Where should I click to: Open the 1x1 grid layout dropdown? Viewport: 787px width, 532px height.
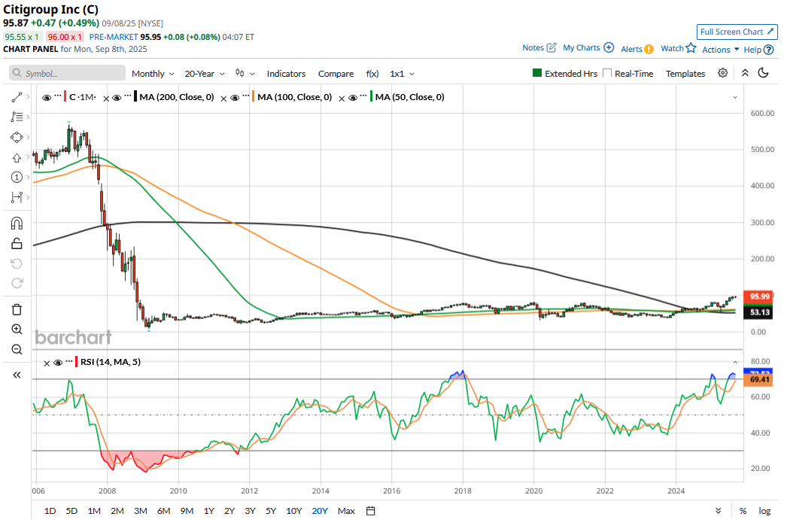tap(402, 73)
